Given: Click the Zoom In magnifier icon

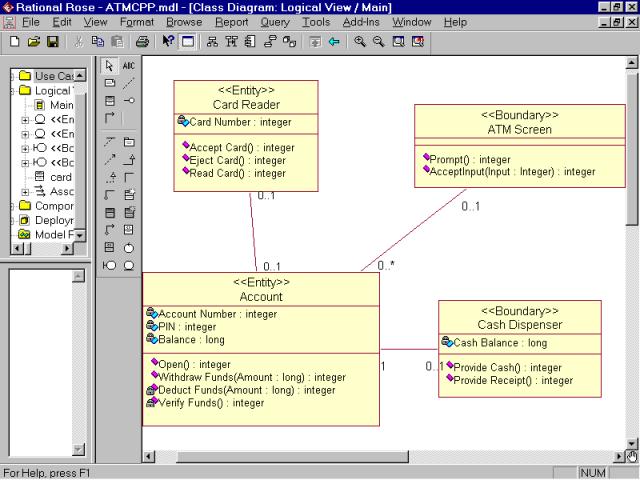Looking at the screenshot, I should click(x=360, y=42).
